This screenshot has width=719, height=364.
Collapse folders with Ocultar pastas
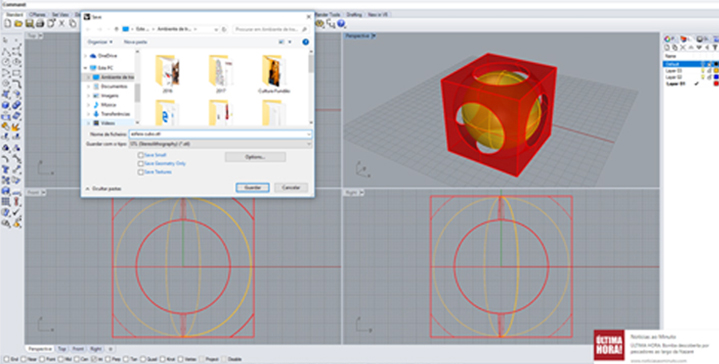pyautogui.click(x=103, y=188)
